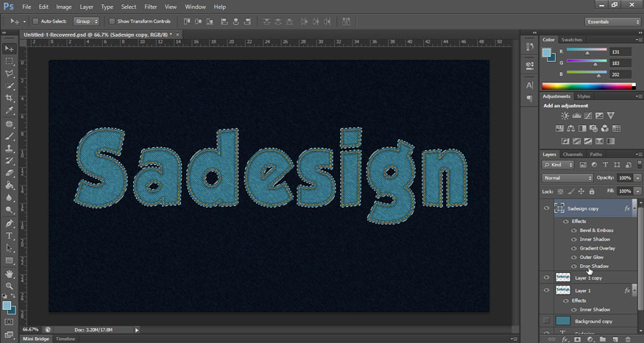Select the Path Selection tool
This screenshot has width=644, height=343.
click(x=9, y=248)
